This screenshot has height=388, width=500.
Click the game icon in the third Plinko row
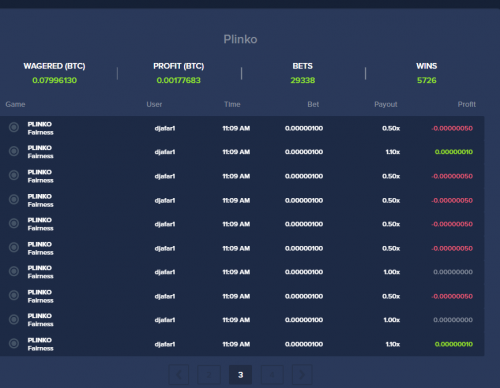coord(14,175)
